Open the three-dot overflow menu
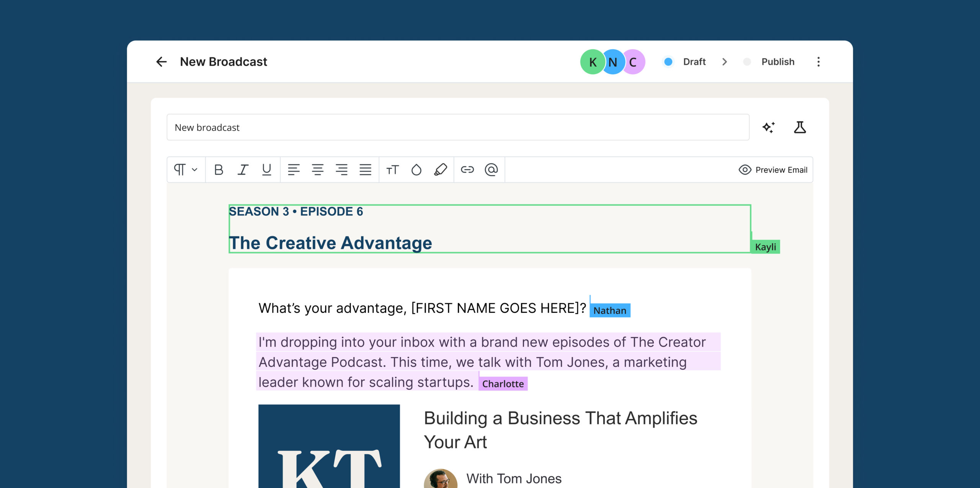980x488 pixels. (x=819, y=62)
